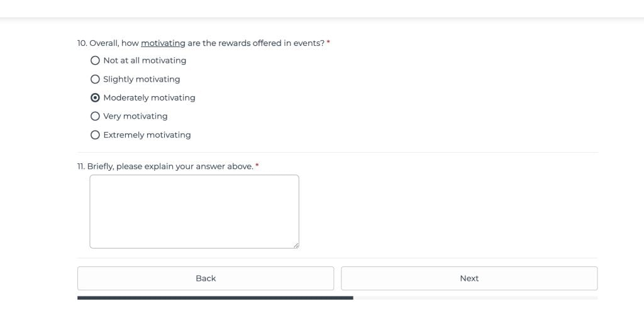
Task: Click the "Not at all motivating" label text
Action: pyautogui.click(x=145, y=60)
